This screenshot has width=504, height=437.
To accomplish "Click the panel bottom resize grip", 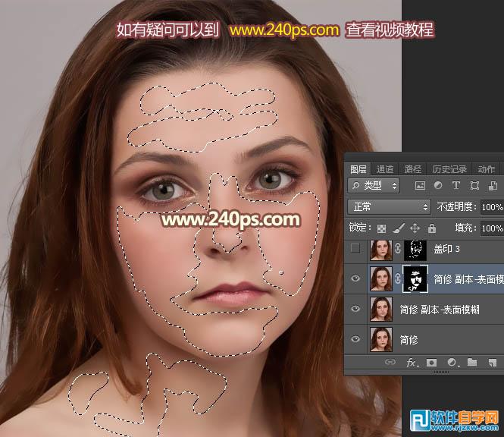I will (441, 372).
